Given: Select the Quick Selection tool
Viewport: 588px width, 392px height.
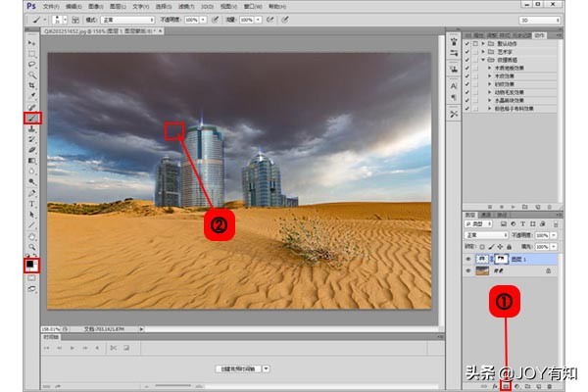Looking at the screenshot, I should 32,75.
